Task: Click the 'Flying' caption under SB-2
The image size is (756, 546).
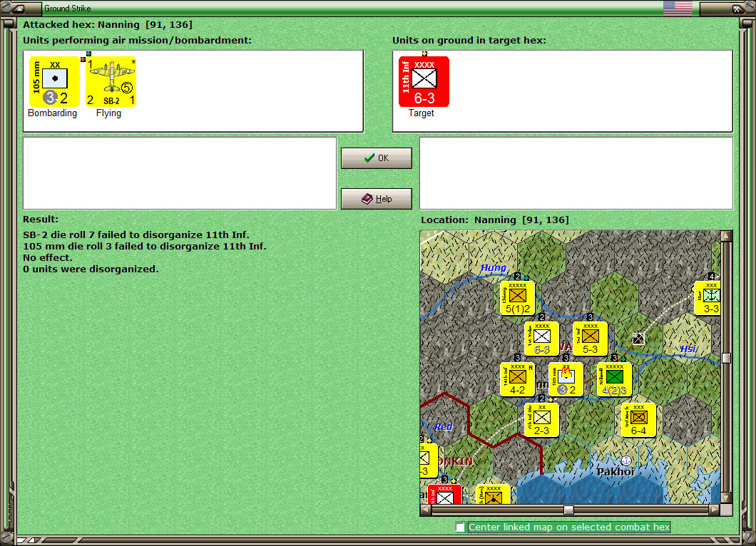Action: pyautogui.click(x=108, y=113)
